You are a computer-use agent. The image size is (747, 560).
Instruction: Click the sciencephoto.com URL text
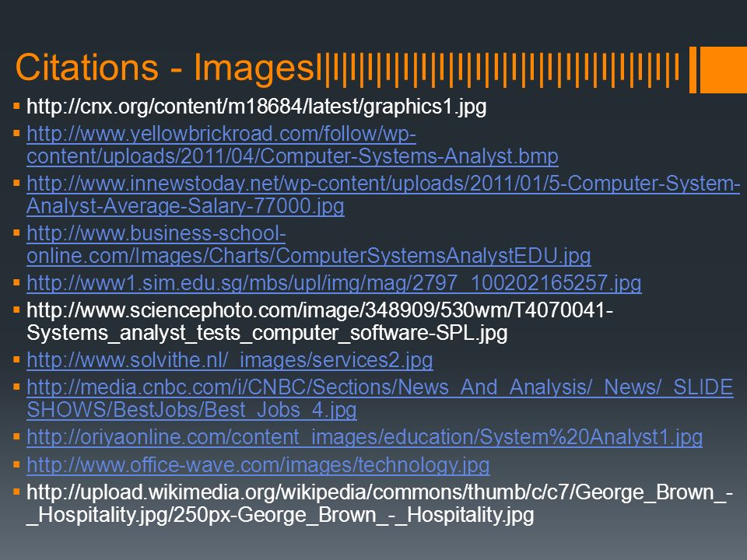click(320, 321)
